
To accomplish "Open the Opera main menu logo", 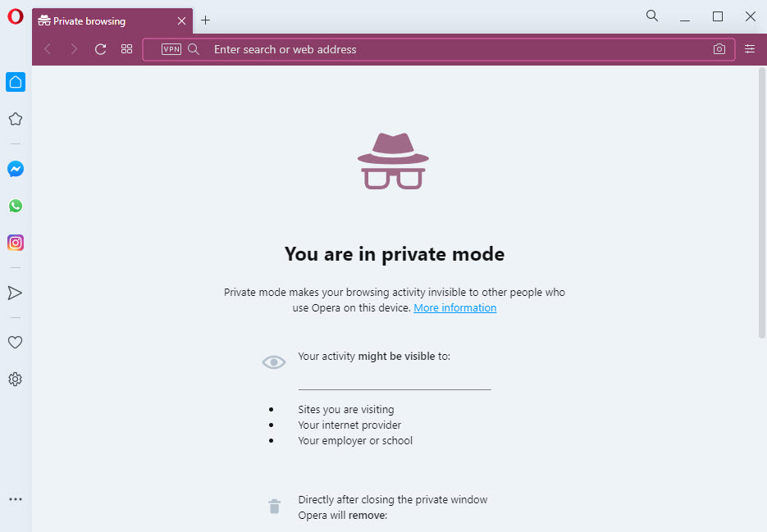I will (x=15, y=16).
